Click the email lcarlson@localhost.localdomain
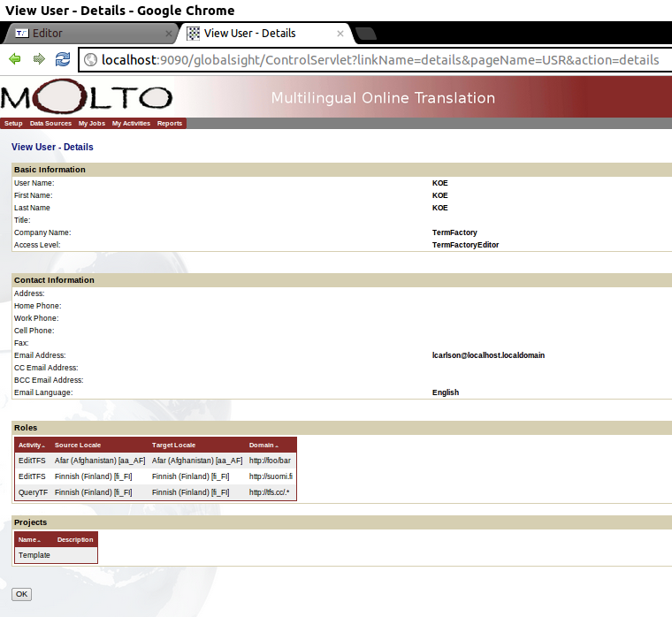The image size is (672, 617). [x=489, y=355]
